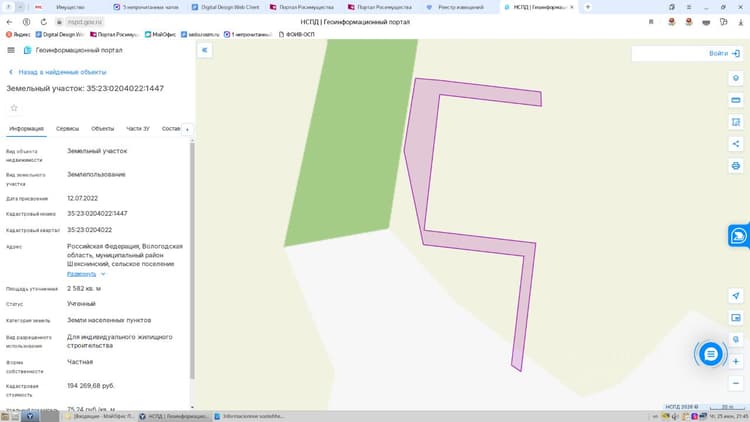Click the browser extensions puzzle icon

tap(723, 22)
